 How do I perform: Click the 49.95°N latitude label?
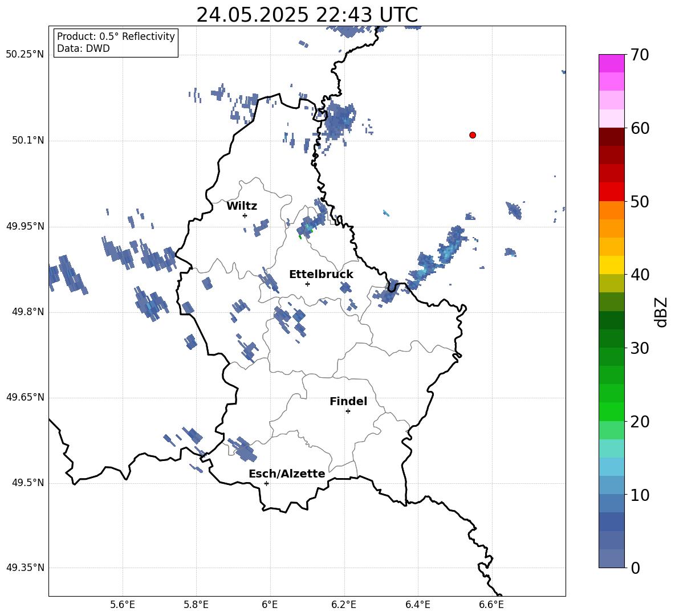25,226
